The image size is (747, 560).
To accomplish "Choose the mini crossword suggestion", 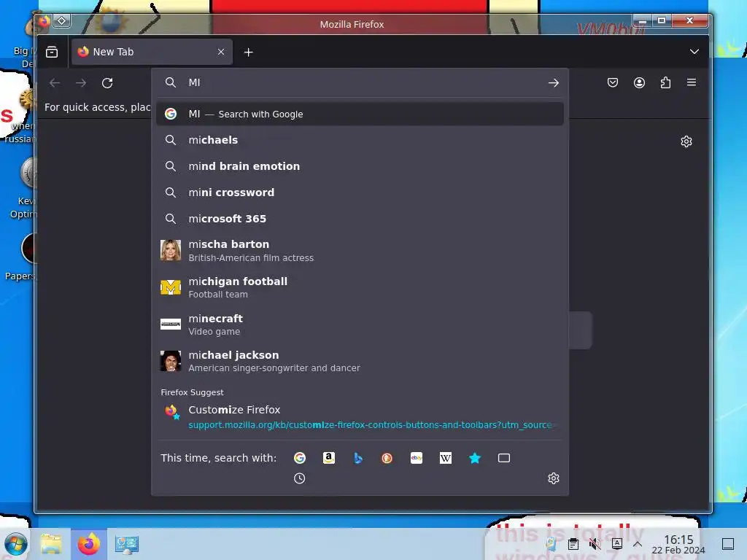I will click(360, 192).
